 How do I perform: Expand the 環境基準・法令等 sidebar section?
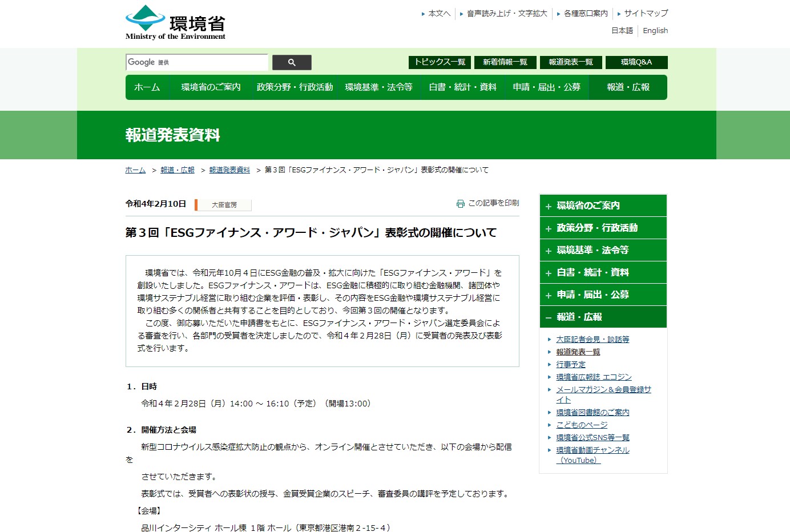point(603,250)
